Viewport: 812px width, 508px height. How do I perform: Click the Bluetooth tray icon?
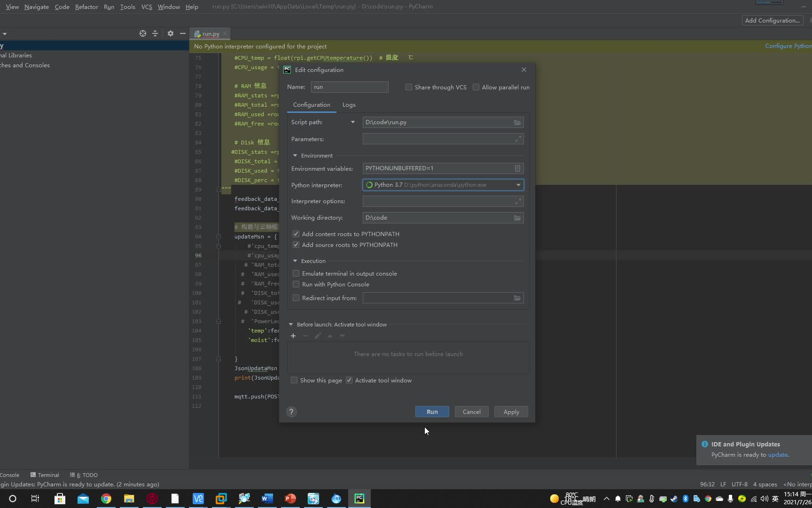pyautogui.click(x=686, y=499)
